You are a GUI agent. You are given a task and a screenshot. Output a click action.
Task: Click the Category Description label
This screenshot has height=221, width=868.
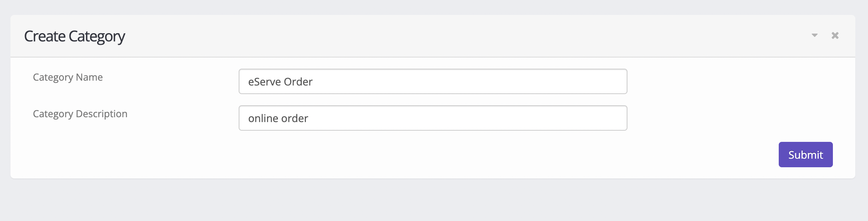pos(80,114)
